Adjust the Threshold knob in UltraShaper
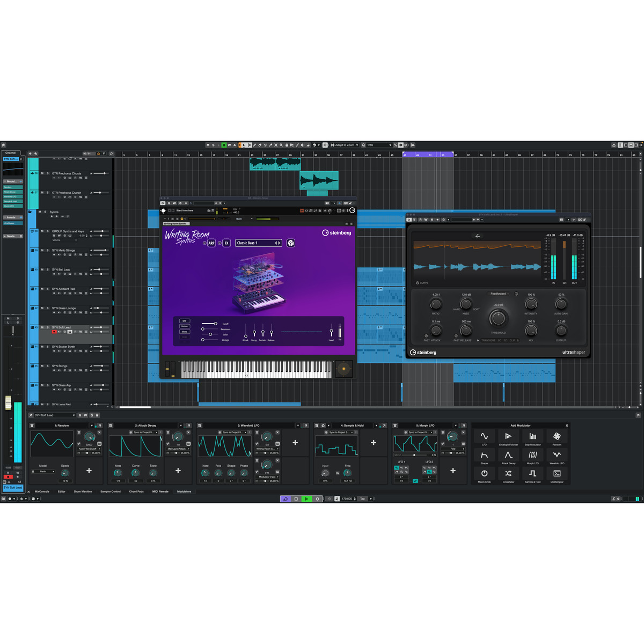 click(498, 318)
